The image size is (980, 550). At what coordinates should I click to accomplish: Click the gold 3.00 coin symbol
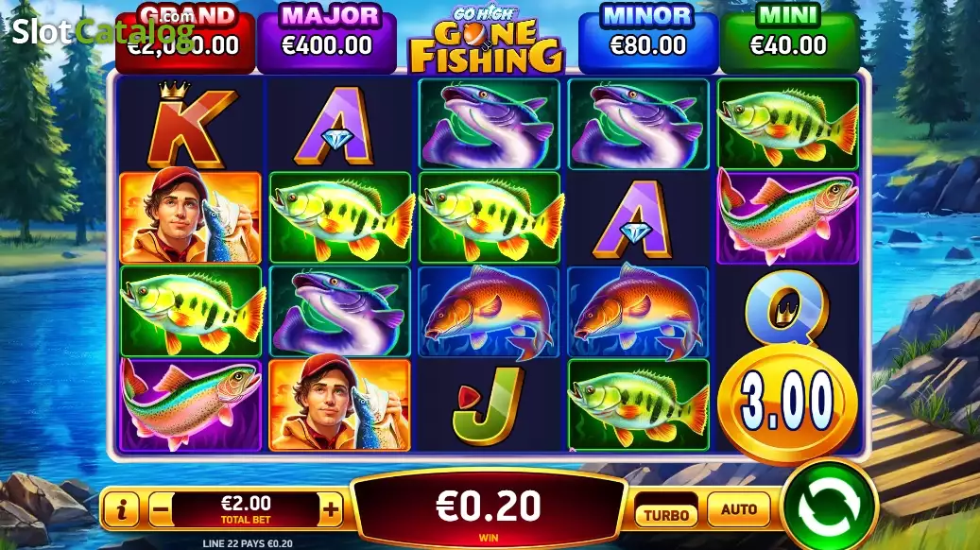click(x=788, y=402)
